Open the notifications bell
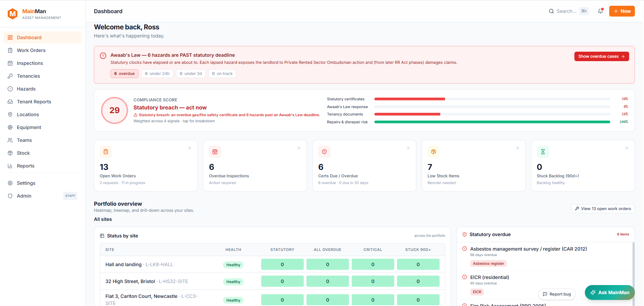 pos(600,11)
